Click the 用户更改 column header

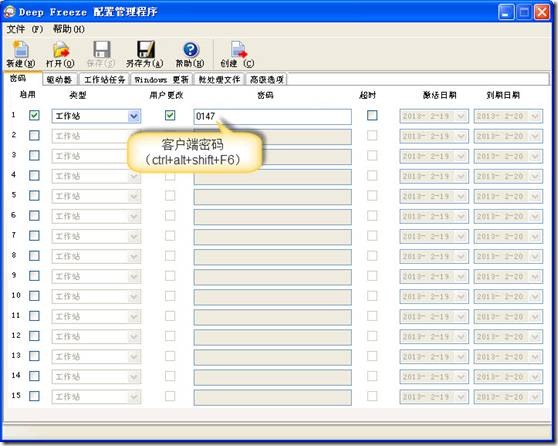click(x=166, y=95)
